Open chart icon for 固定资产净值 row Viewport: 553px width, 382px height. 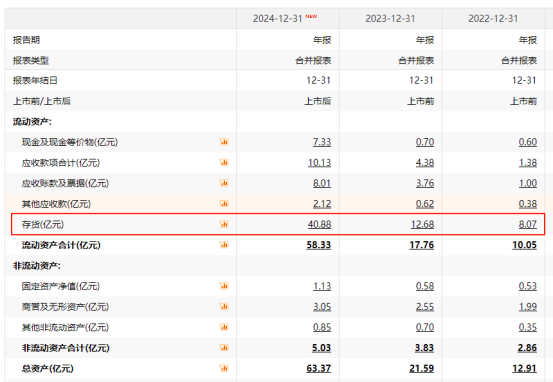tap(224, 286)
